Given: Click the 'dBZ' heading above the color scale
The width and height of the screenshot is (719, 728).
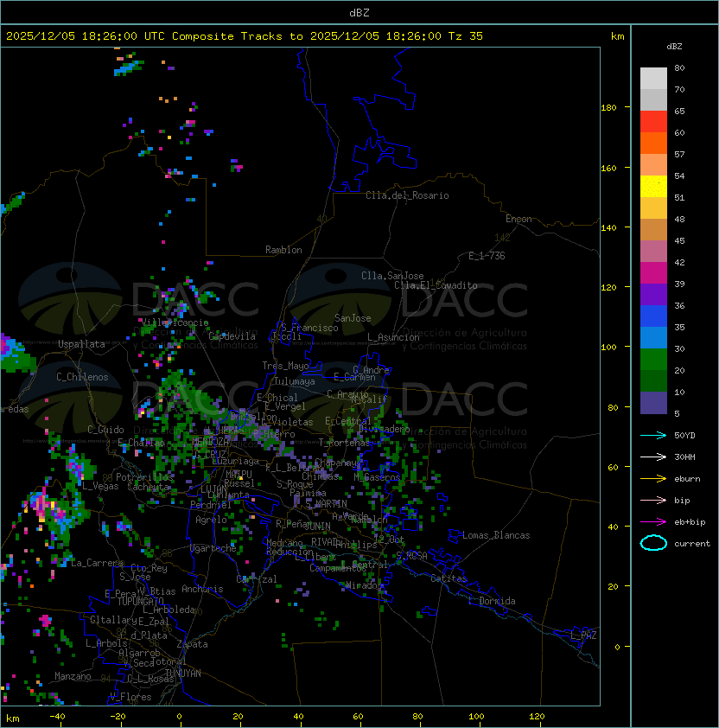Looking at the screenshot, I should [674, 47].
